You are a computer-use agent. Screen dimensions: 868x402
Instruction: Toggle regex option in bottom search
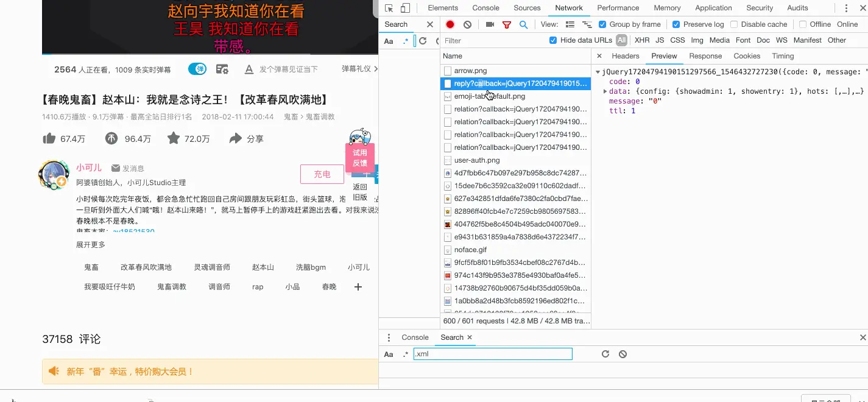click(x=406, y=354)
